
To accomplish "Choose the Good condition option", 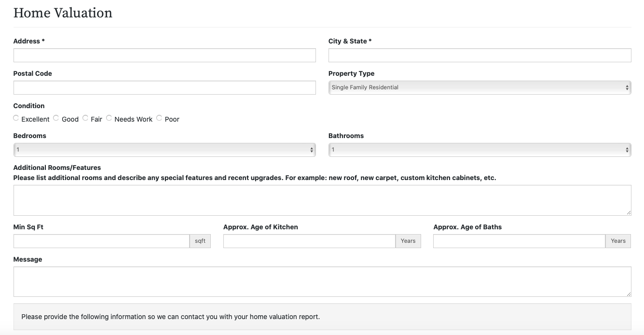I will tap(56, 118).
